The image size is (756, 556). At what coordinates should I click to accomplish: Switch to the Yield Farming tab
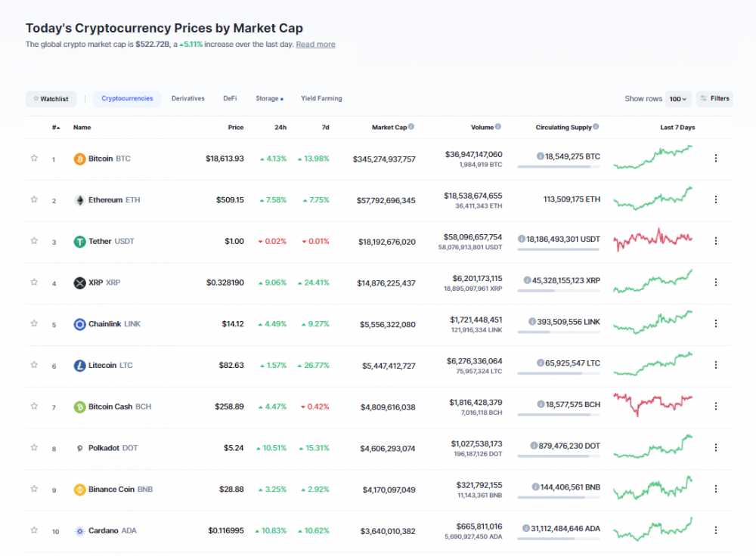321,99
